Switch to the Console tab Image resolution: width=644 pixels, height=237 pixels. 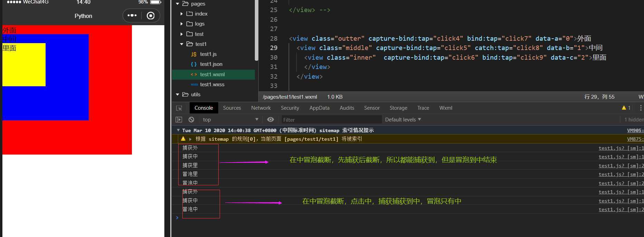[204, 108]
